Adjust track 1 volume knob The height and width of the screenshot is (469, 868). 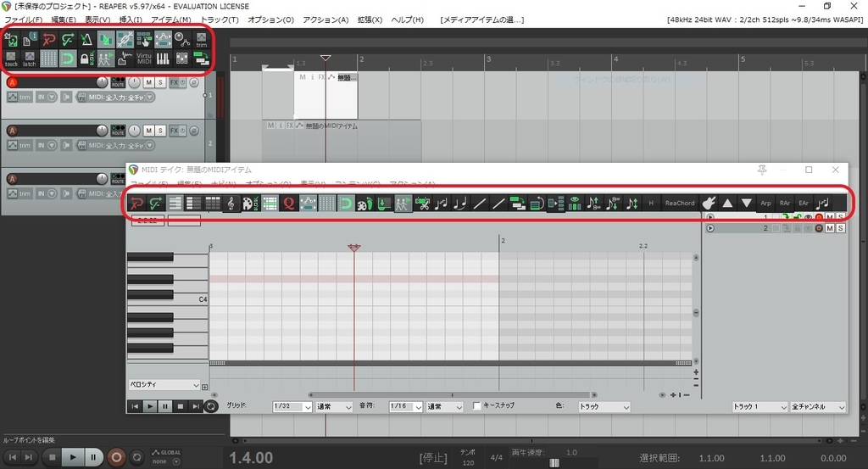tap(102, 82)
